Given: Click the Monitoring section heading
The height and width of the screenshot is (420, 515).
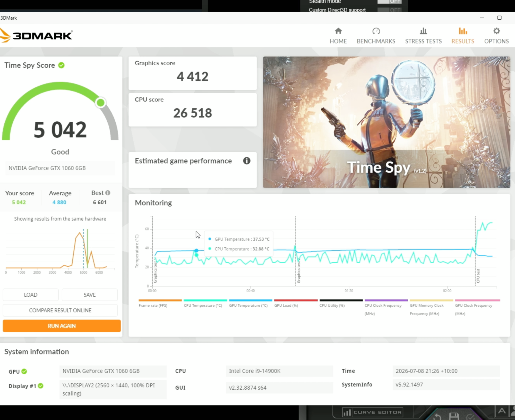Looking at the screenshot, I should pos(153,203).
